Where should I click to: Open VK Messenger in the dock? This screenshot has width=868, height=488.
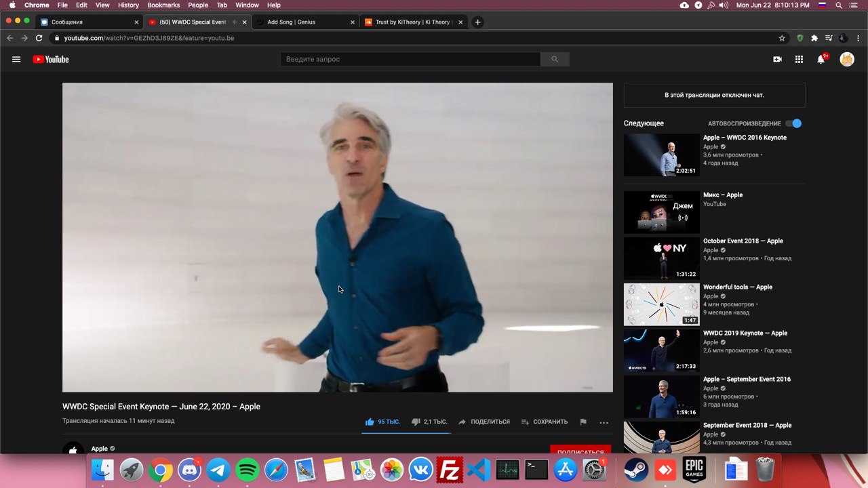tap(420, 470)
